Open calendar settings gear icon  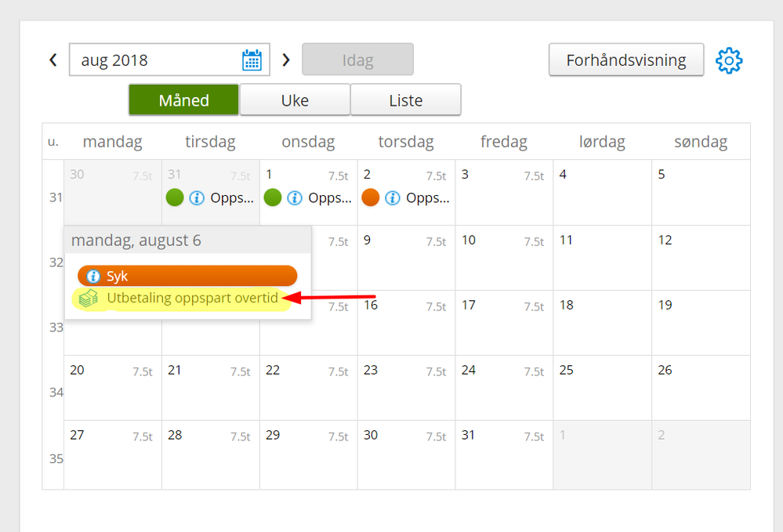pyautogui.click(x=729, y=60)
